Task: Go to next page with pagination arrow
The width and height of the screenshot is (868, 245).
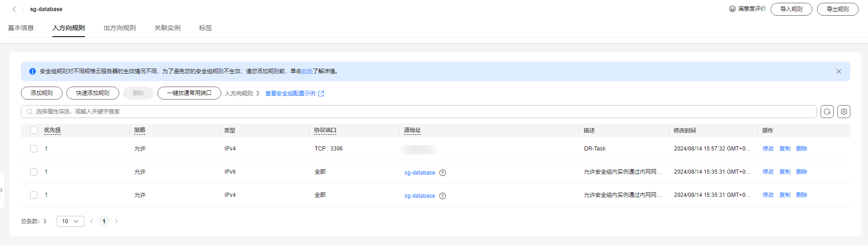Action: (116, 221)
